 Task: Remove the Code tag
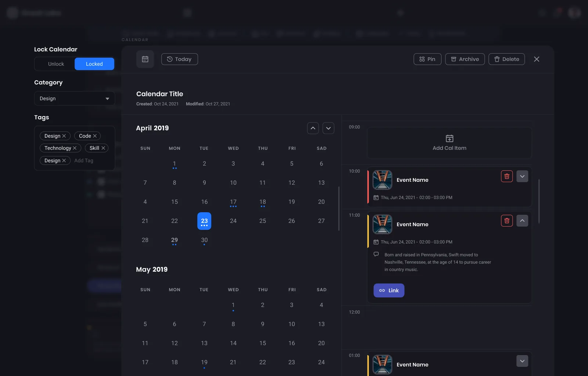pyautogui.click(x=95, y=136)
